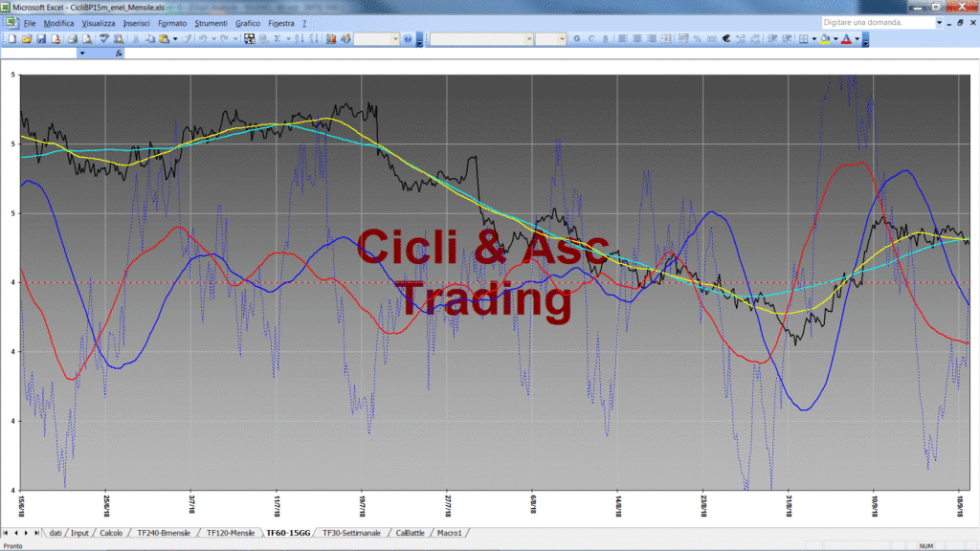The height and width of the screenshot is (551, 980).
Task: Open the Help question box dropdown arrow
Action: click(939, 23)
